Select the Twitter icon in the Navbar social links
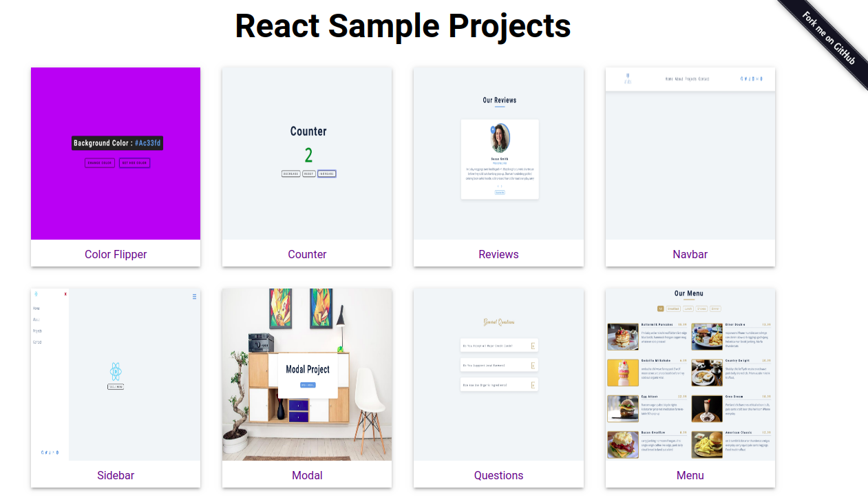 (x=745, y=79)
